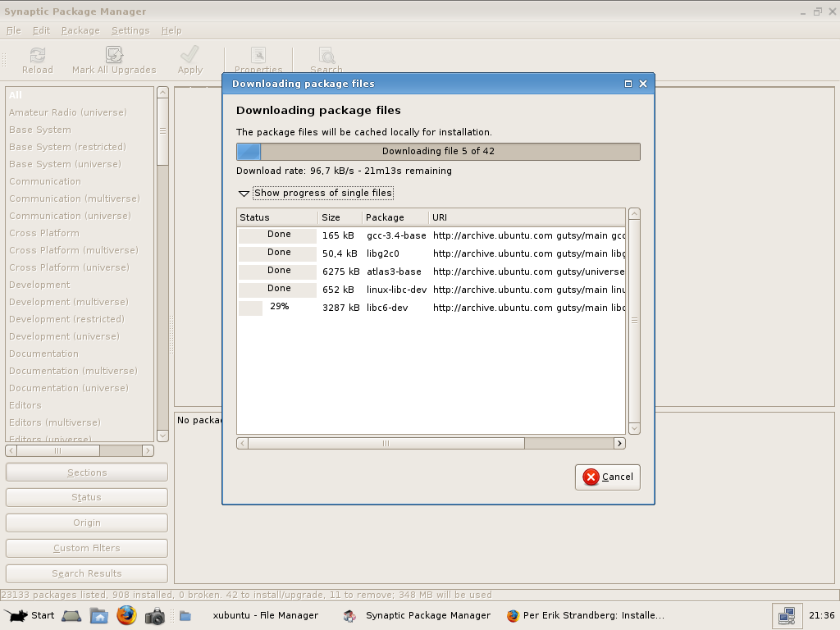
Task: Click the Search Results button
Action: click(x=87, y=573)
